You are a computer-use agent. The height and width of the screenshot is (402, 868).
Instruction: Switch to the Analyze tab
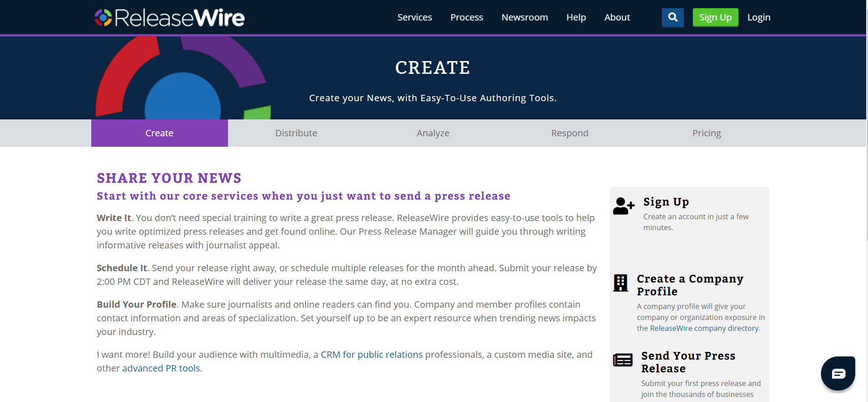433,133
